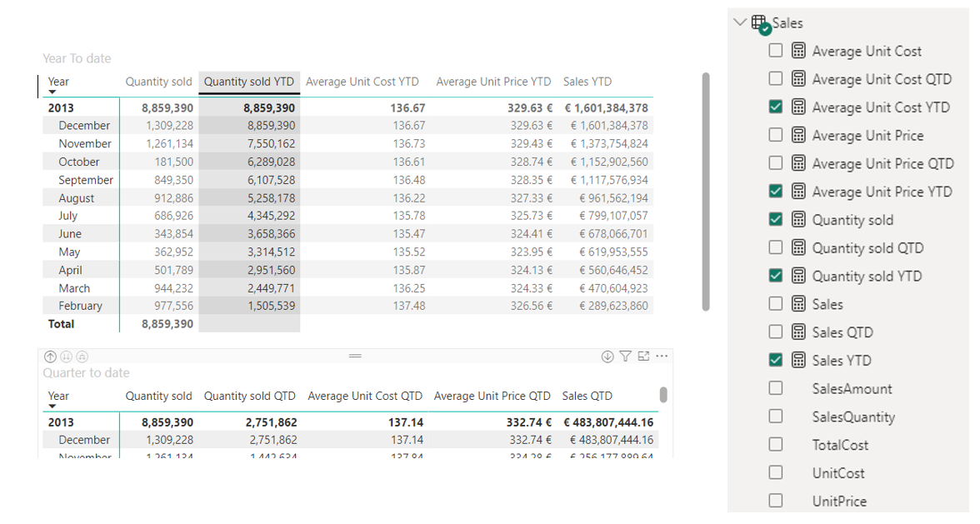Click the drill up arrow icon

50,357
